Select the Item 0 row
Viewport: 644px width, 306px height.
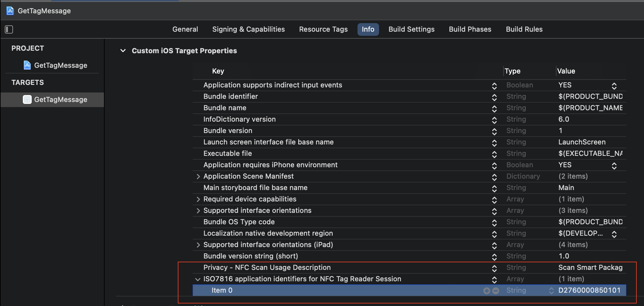pyautogui.click(x=409, y=290)
